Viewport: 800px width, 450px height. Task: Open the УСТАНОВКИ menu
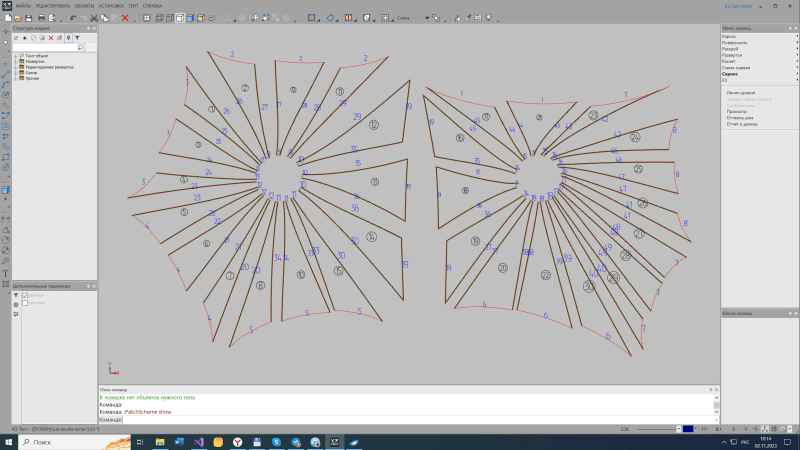pos(111,5)
